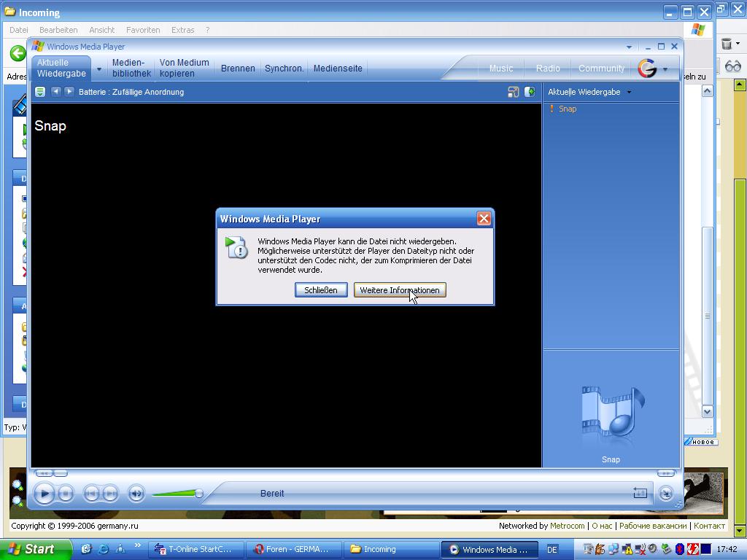Click Weitere Informationen in the dialog
747x560 pixels.
point(400,290)
